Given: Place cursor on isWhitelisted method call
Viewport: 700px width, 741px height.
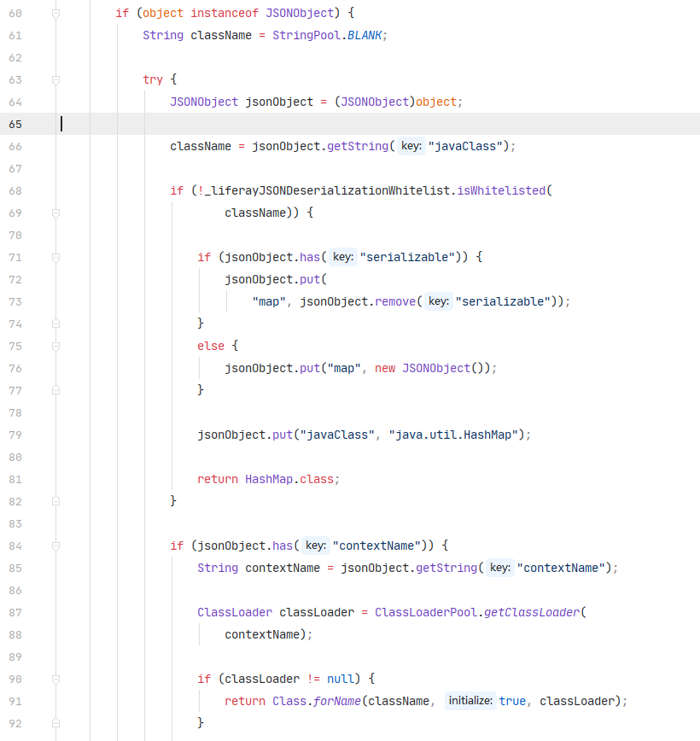Looking at the screenshot, I should (504, 191).
